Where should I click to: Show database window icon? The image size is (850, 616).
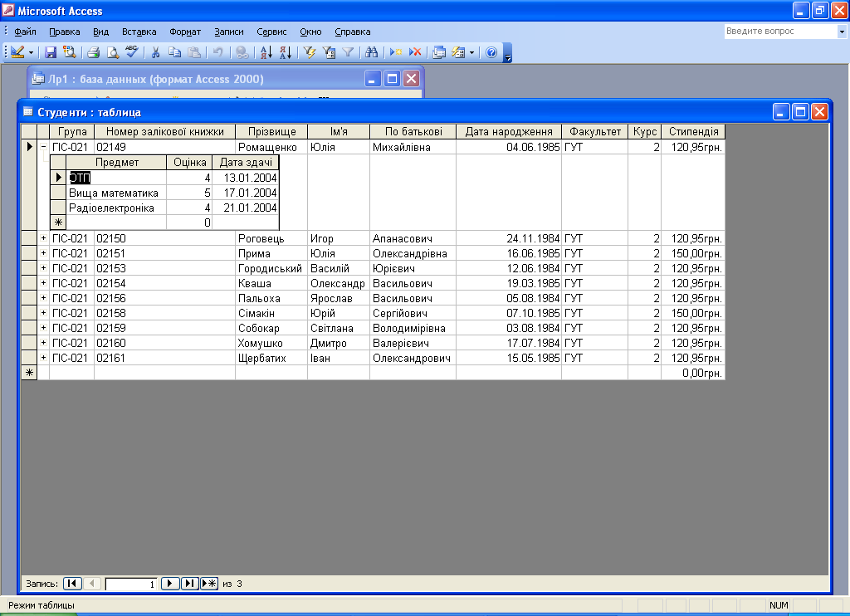pos(439,52)
